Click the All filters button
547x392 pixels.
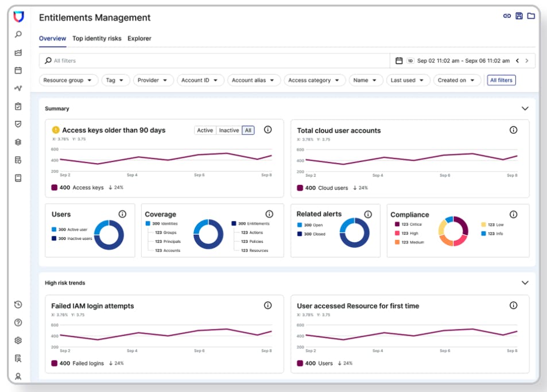click(x=501, y=80)
